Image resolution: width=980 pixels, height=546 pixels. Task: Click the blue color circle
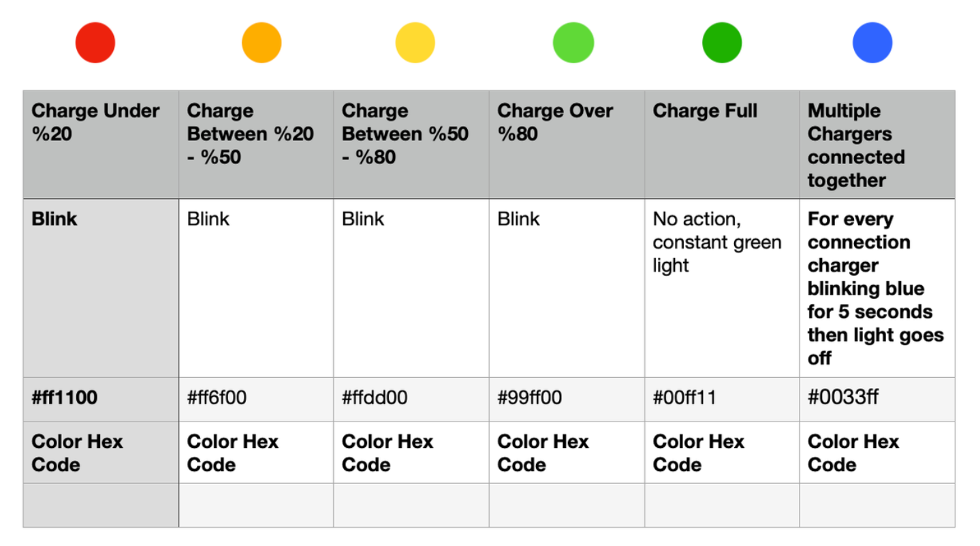coord(872,42)
